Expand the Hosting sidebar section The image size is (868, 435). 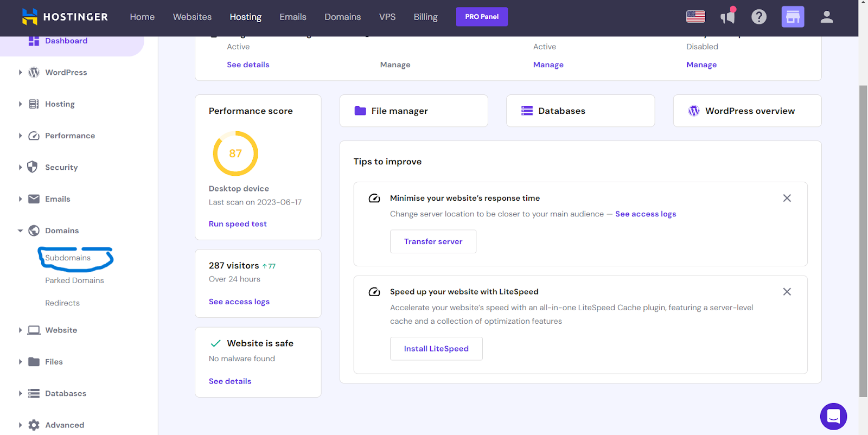pos(20,104)
